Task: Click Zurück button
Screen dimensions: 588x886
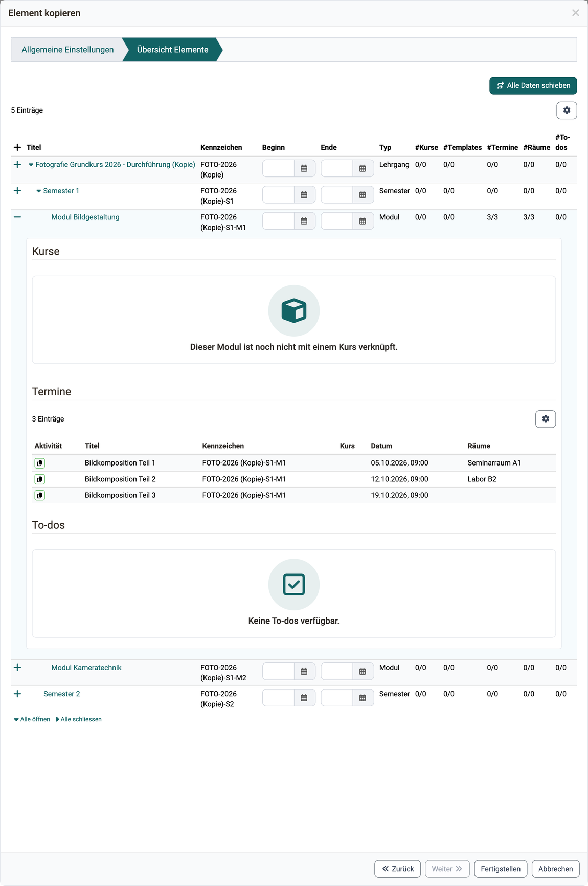Action: coord(398,869)
